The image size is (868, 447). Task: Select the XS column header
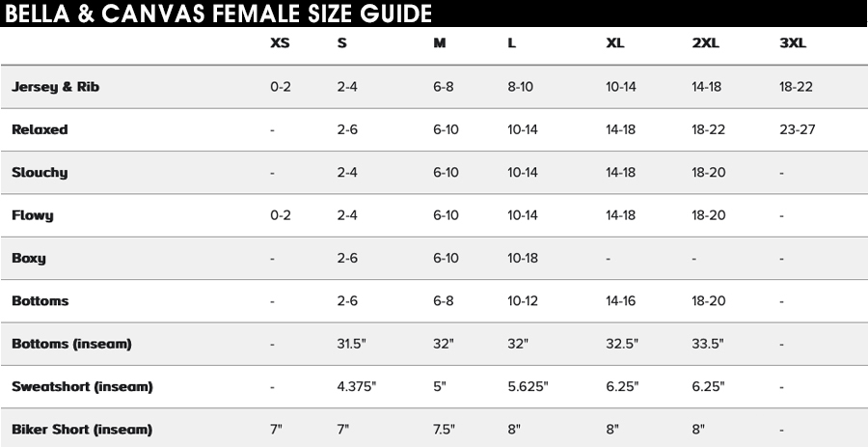[280, 43]
